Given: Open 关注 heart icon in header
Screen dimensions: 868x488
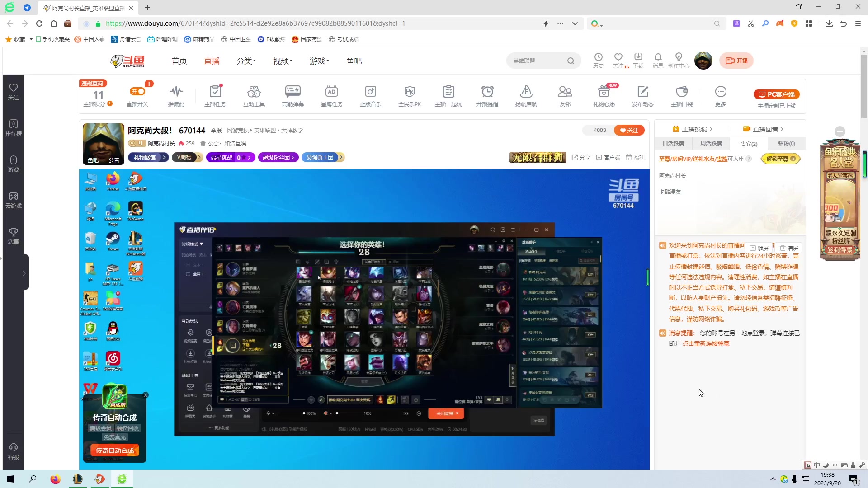Looking at the screenshot, I should point(618,57).
